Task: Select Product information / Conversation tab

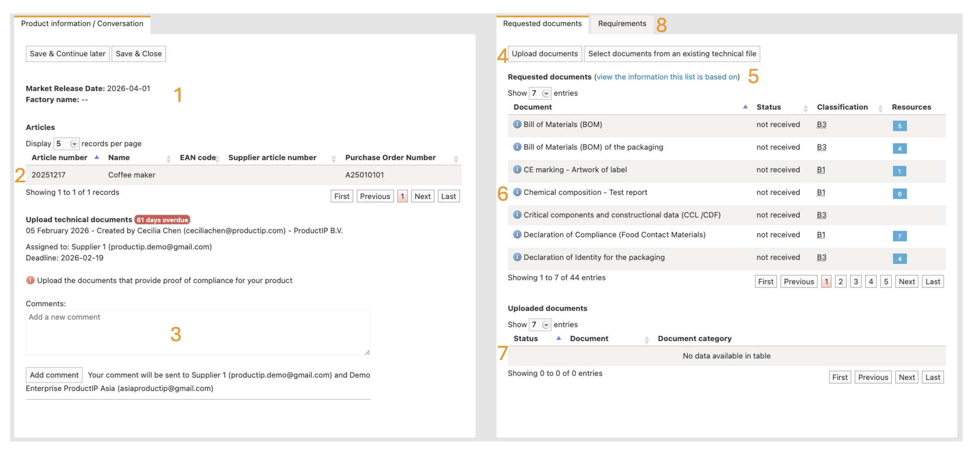Action: pos(82,24)
